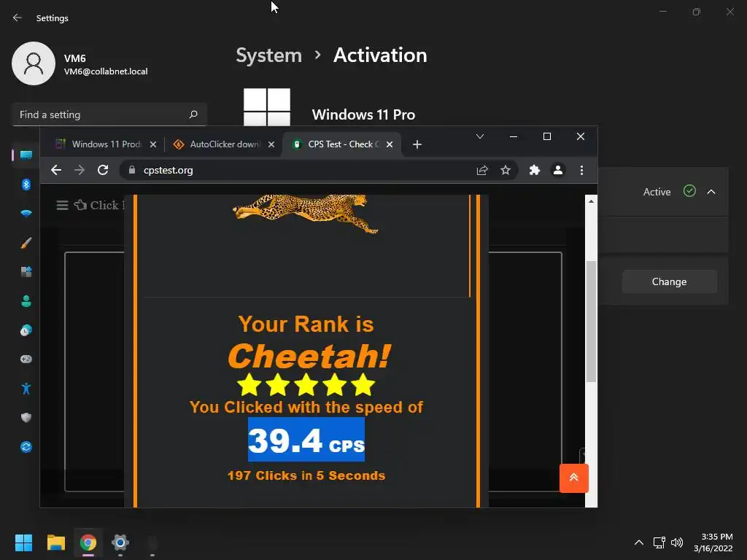Screen dimensions: 747x560
Task: Open Chrome profile avatar menu
Action: click(x=558, y=170)
